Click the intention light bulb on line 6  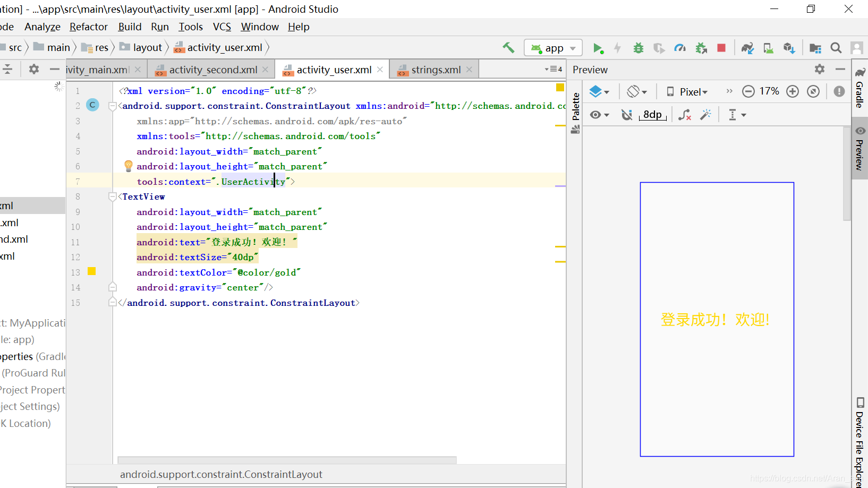point(128,166)
